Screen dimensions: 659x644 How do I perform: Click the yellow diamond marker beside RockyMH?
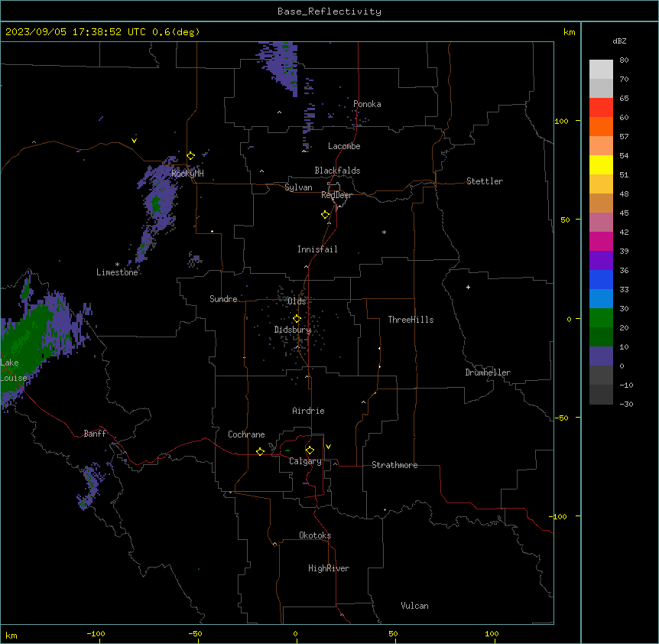(x=191, y=156)
